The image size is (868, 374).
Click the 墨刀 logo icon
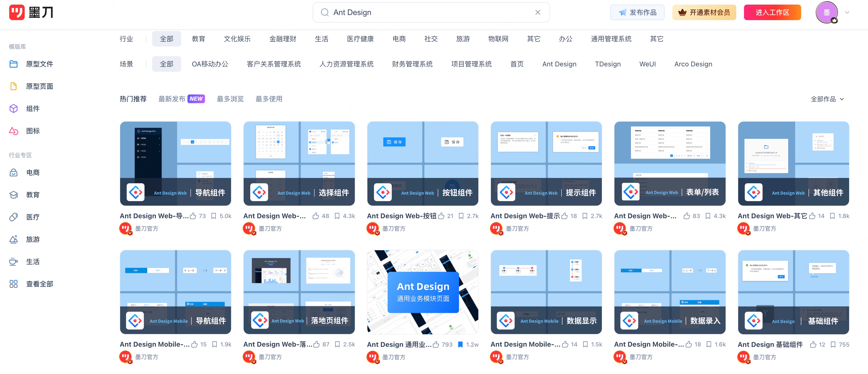click(x=17, y=12)
